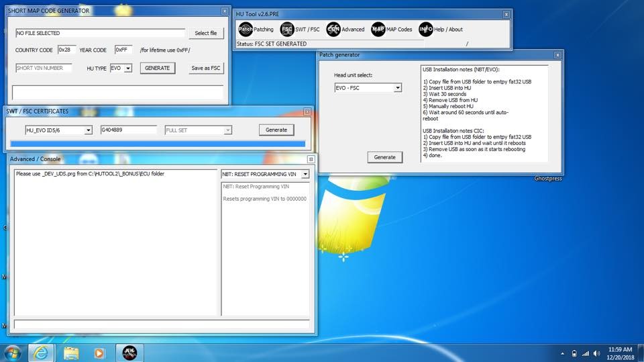The height and width of the screenshot is (362, 644).
Task: Open Windows Media Player from taskbar
Action: click(x=99, y=353)
